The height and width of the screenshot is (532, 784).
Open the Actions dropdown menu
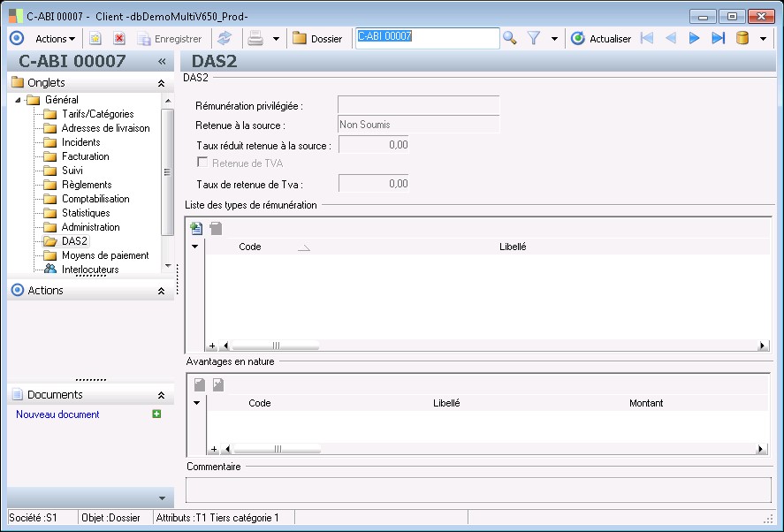click(55, 39)
